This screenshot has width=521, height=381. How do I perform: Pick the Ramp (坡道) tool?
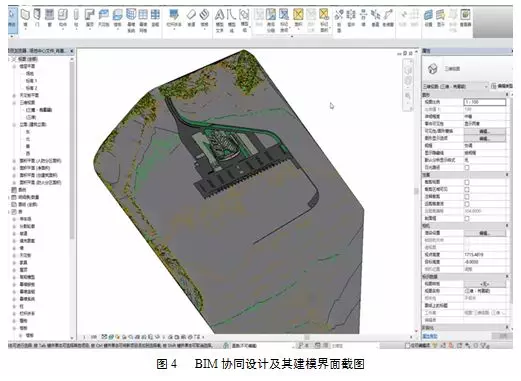191,18
